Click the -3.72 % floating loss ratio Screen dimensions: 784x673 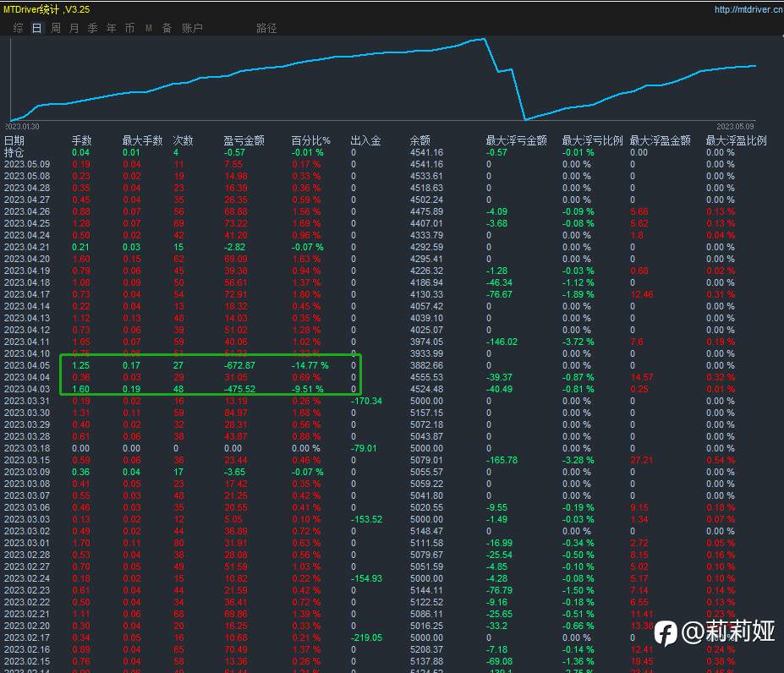[x=578, y=342]
